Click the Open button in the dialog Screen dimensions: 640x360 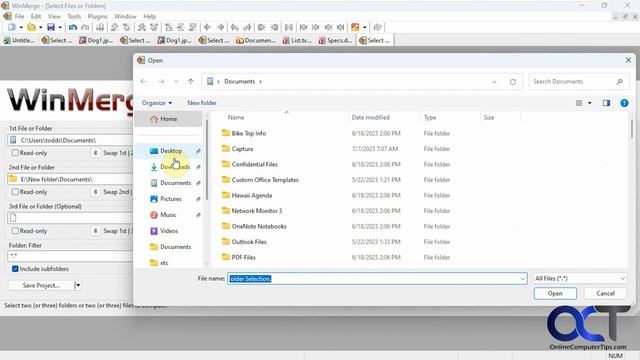tap(555, 293)
